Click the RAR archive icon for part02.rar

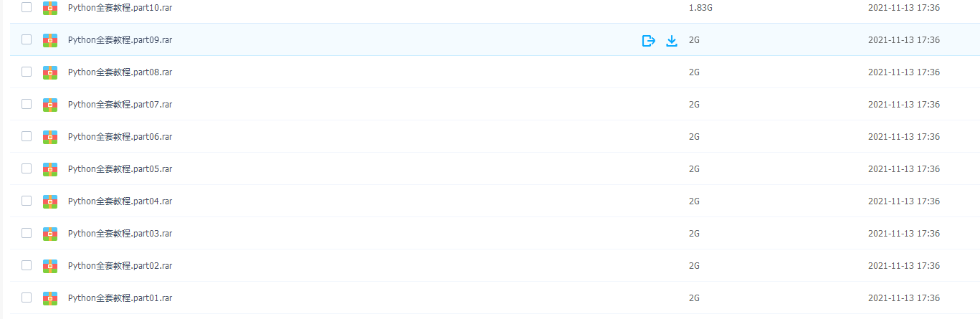pos(50,266)
